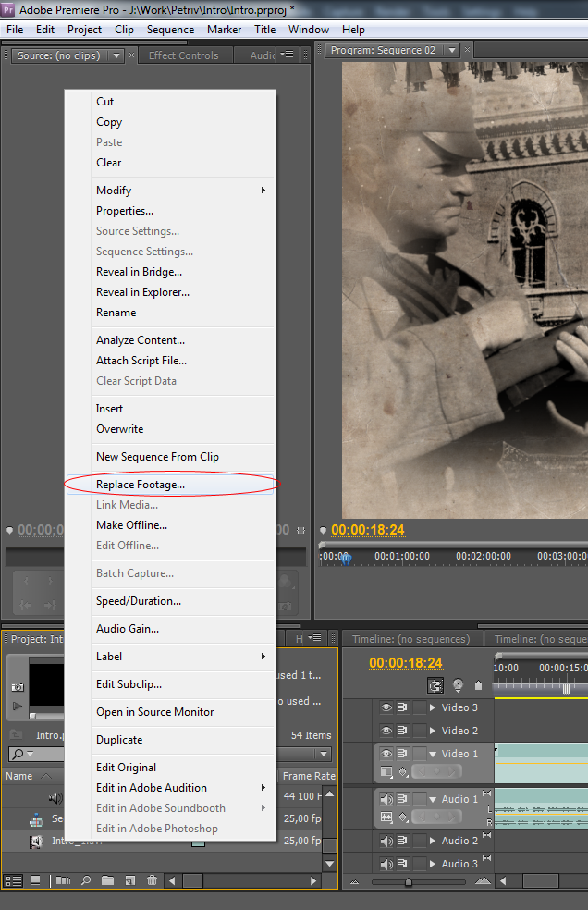588x910 pixels.
Task: Click Toggle Sync Lock icon on Video 3
Action: tap(401, 707)
